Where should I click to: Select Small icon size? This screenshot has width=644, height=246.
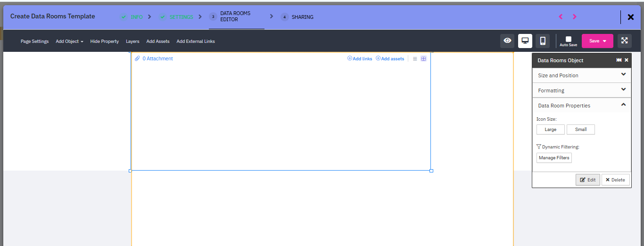click(580, 130)
